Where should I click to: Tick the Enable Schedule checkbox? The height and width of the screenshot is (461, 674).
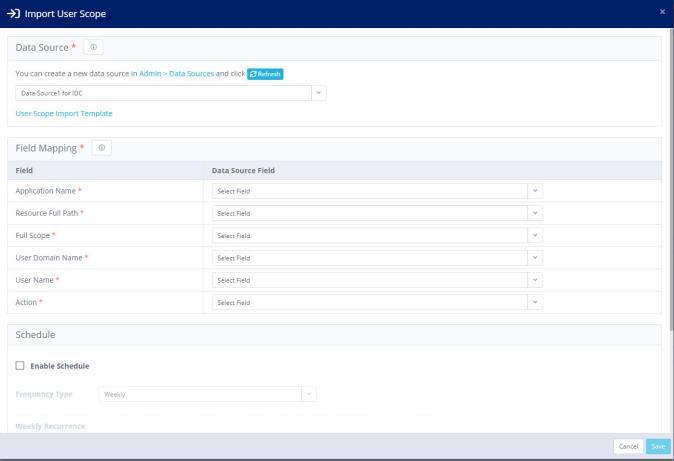click(x=20, y=366)
